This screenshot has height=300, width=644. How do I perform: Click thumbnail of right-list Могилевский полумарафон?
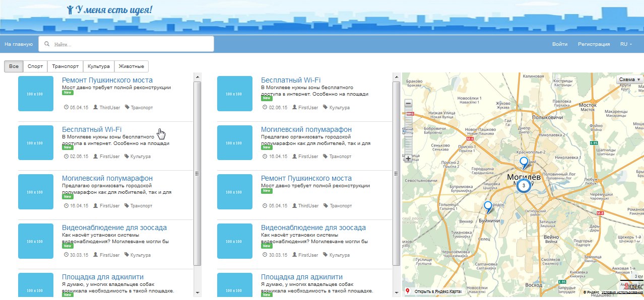pos(235,143)
